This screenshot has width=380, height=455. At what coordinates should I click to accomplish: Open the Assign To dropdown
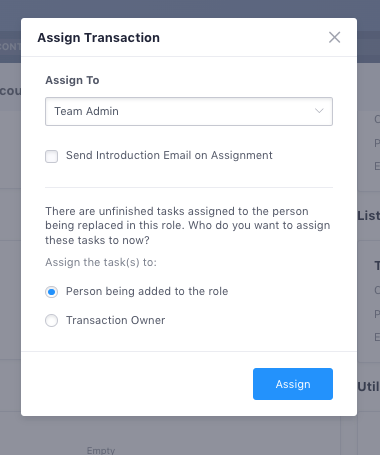189,111
